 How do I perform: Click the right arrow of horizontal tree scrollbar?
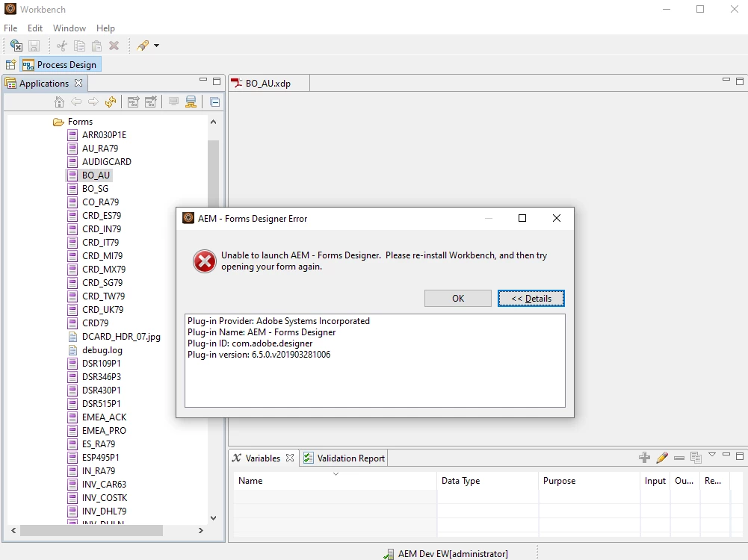coord(201,530)
